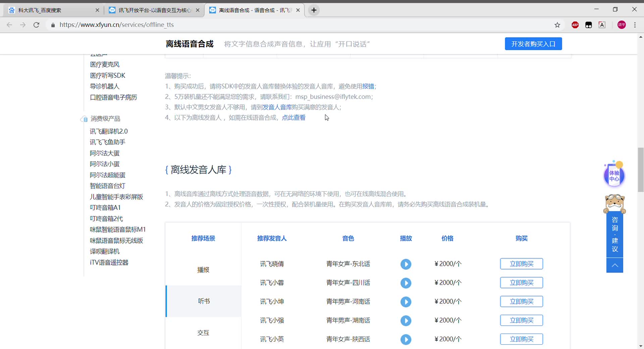Select the 交互 recommended scene
The height and width of the screenshot is (349, 644).
click(203, 333)
